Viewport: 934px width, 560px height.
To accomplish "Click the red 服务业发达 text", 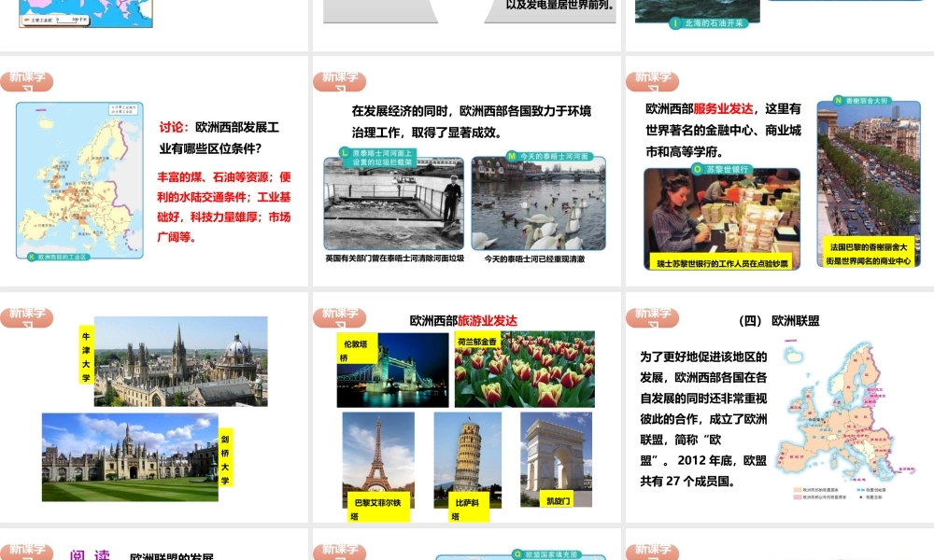I will tap(723, 108).
